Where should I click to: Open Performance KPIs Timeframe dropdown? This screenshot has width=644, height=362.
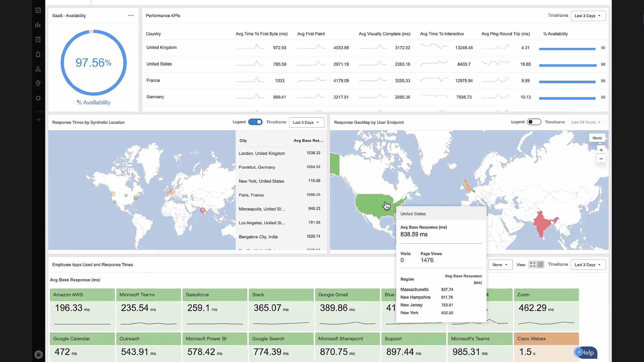coord(588,16)
